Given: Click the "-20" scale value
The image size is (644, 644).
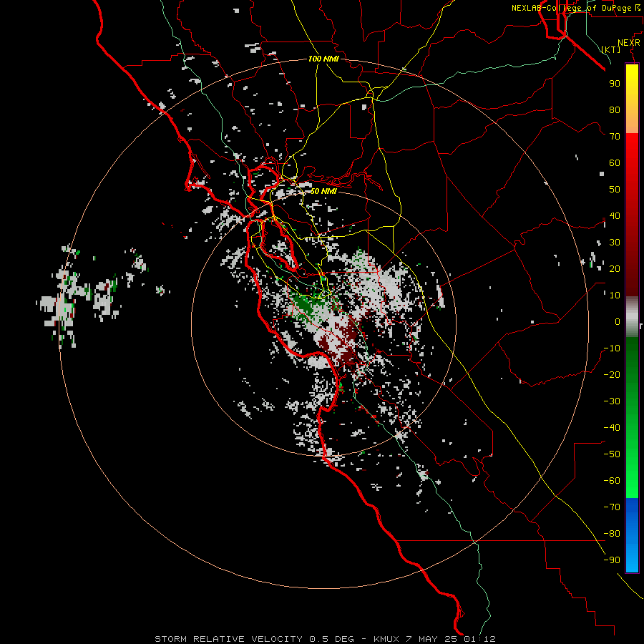Looking at the screenshot, I should (612, 375).
